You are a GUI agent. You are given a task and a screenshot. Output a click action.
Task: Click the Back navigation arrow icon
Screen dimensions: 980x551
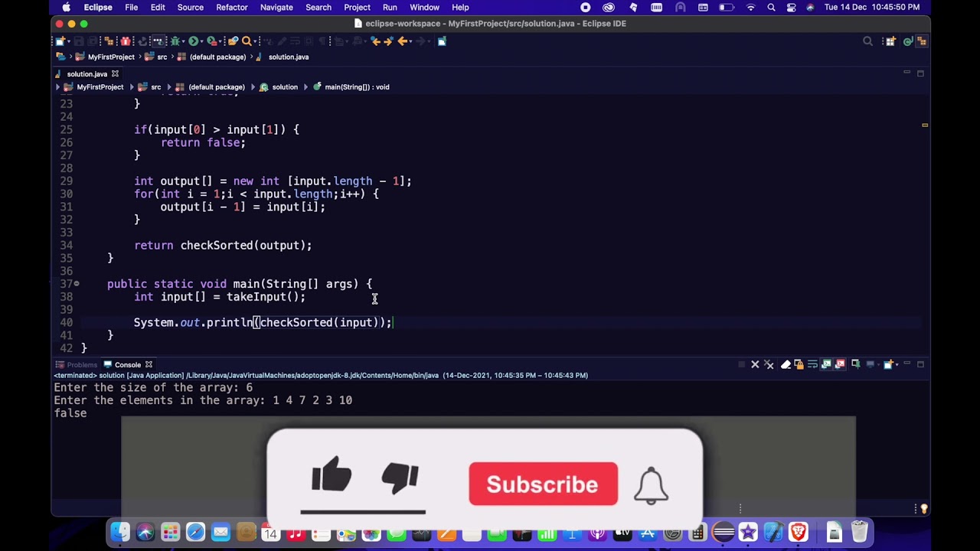pyautogui.click(x=402, y=41)
